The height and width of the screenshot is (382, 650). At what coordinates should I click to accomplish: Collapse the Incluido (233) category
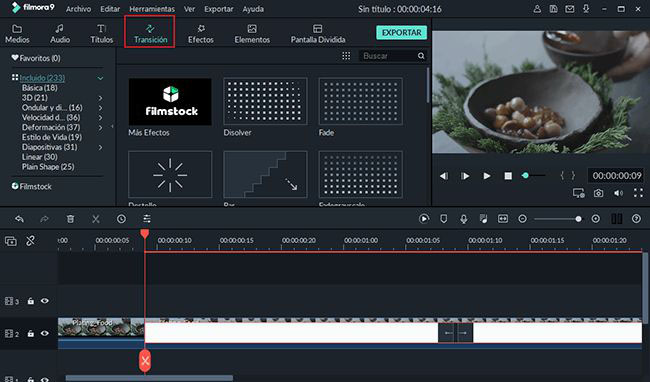(x=100, y=78)
